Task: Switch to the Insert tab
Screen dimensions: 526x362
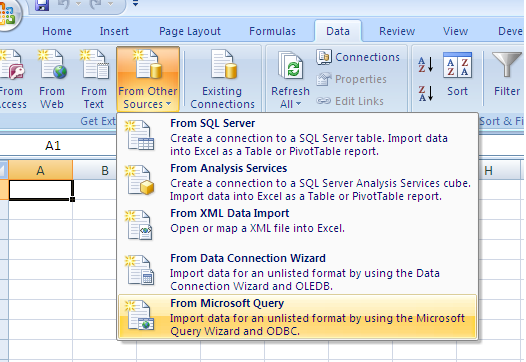Action: pos(114,31)
